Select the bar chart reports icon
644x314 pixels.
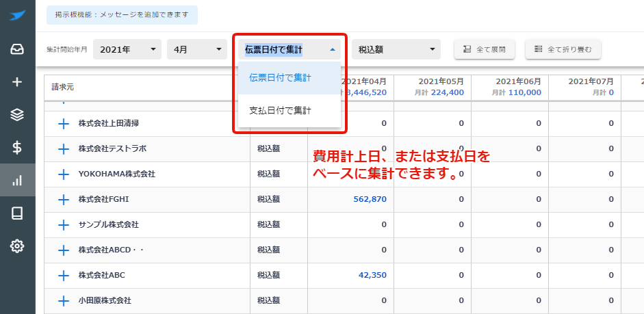tap(17, 180)
